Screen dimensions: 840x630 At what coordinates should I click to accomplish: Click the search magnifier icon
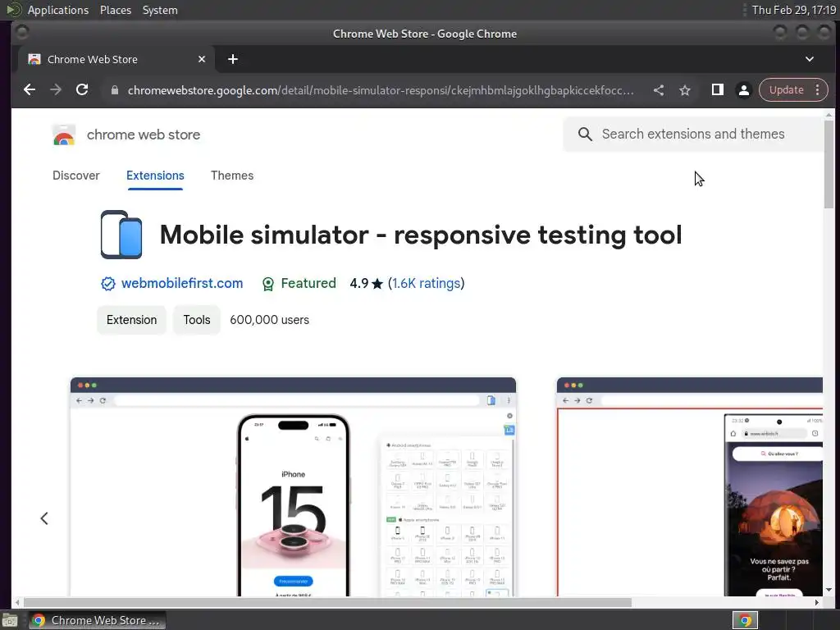pyautogui.click(x=585, y=134)
